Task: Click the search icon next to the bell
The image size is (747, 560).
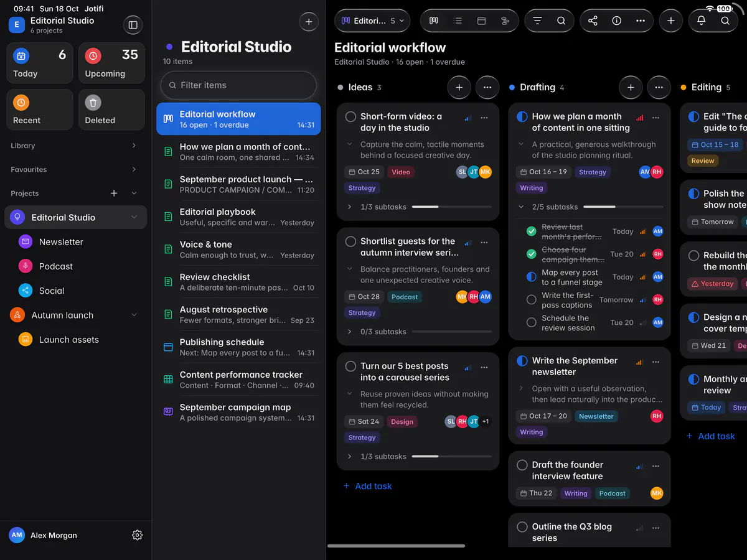Action: tap(725, 21)
